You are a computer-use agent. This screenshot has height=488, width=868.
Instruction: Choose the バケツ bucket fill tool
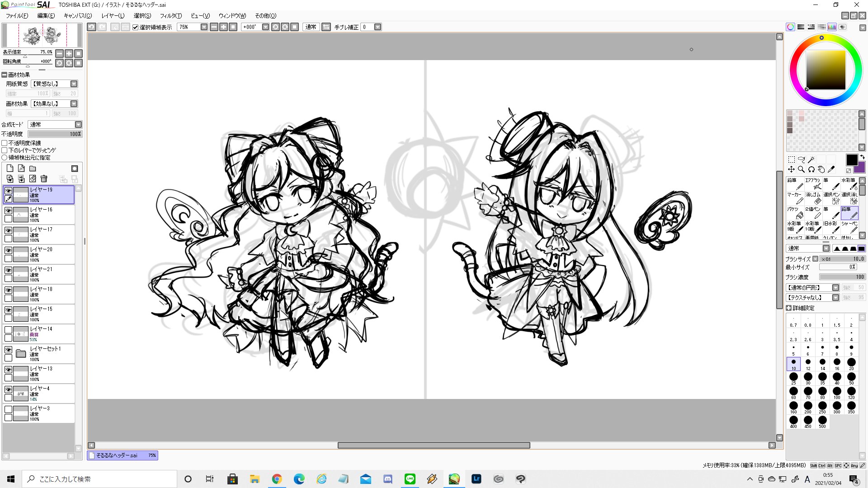click(795, 212)
